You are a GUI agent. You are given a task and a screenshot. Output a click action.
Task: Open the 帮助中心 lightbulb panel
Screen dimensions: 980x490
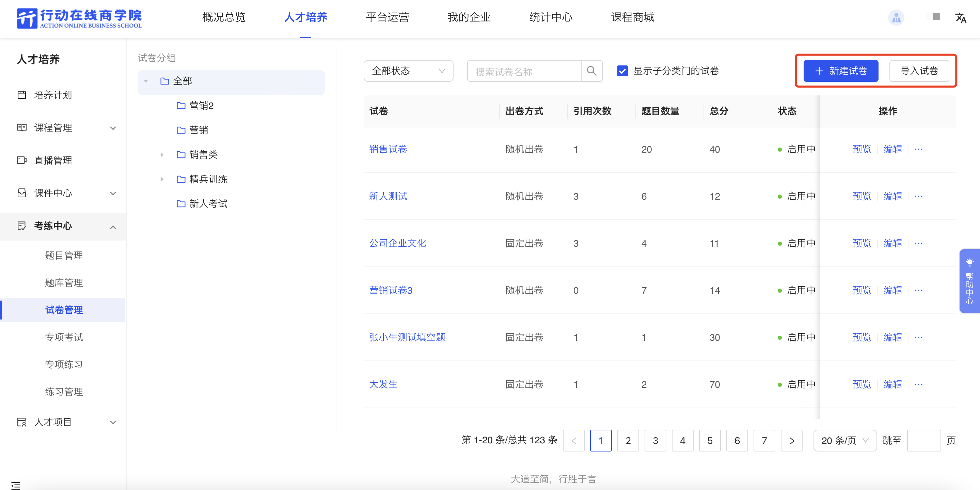[969, 281]
